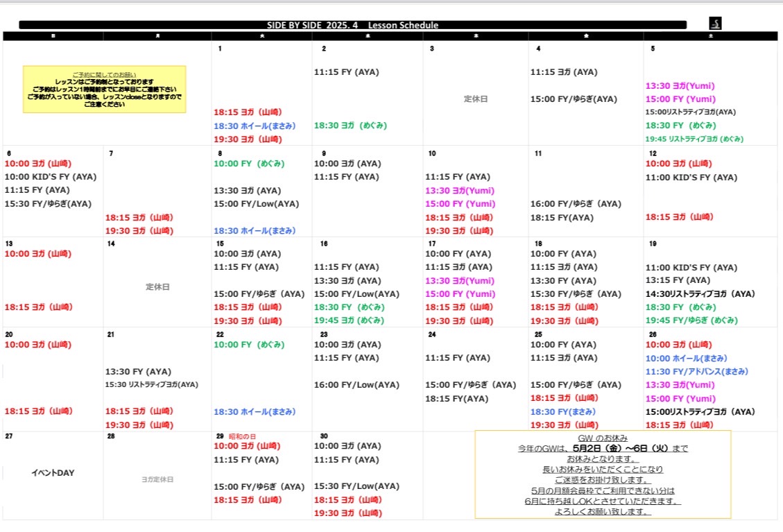Click '16:00 FY/Low(AYA)' on April 23
The image size is (783, 532).
point(356,385)
